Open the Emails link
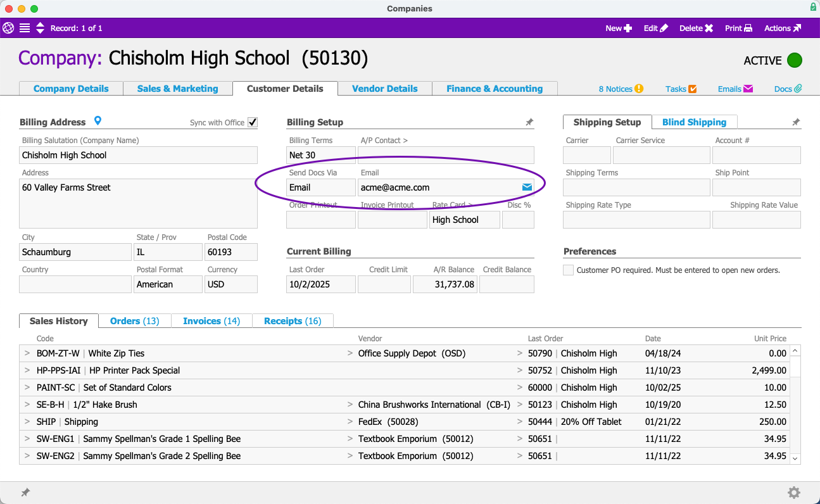 click(x=735, y=89)
